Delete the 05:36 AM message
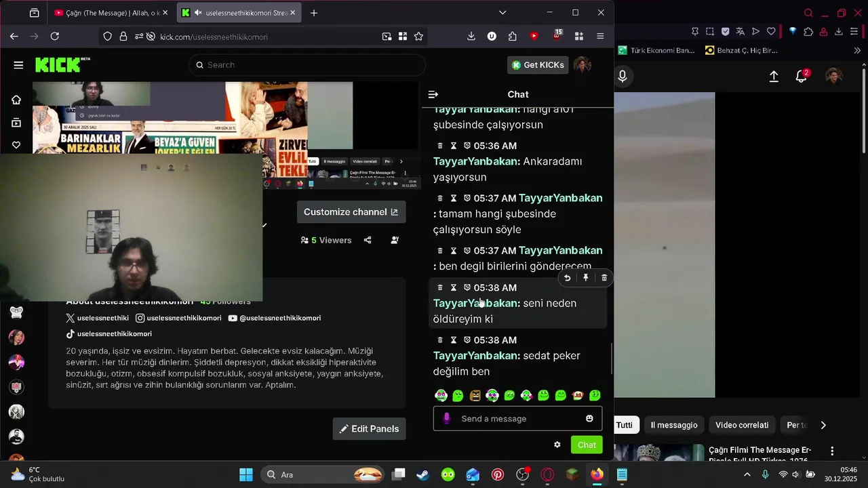 [x=440, y=146]
